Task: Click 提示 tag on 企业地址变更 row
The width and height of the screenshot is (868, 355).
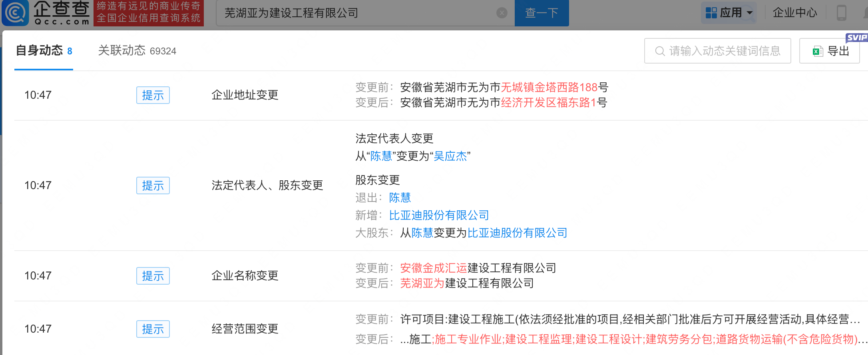Action: click(x=153, y=95)
